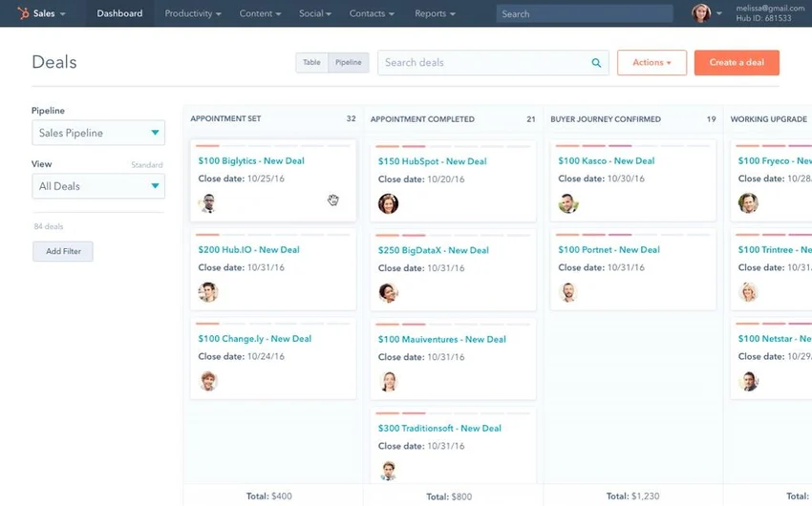This screenshot has height=506, width=812.
Task: Click the Add Filter button
Action: pyautogui.click(x=63, y=251)
